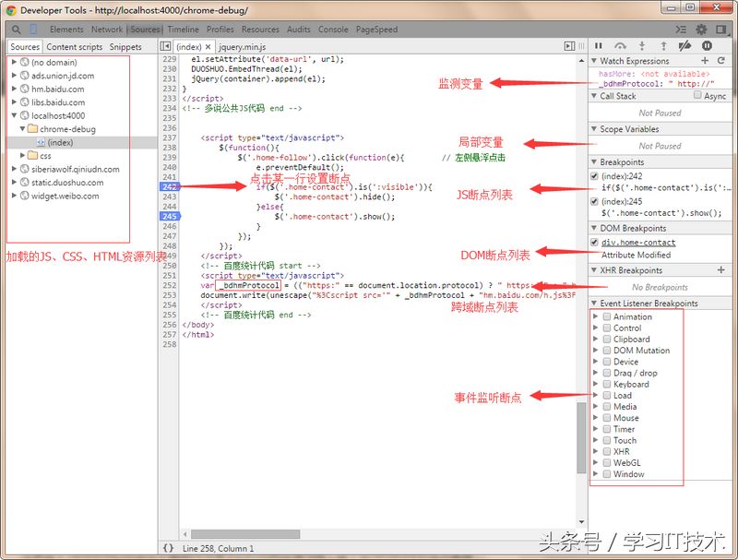Enable the Async call stack checkbox
The height and width of the screenshot is (560, 738).
(x=697, y=96)
